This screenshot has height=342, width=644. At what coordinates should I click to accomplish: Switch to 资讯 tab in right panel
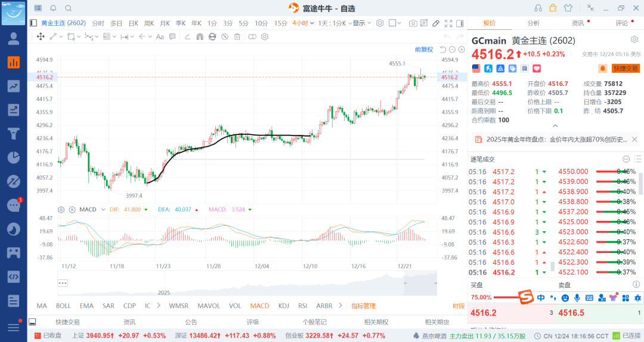click(578, 23)
